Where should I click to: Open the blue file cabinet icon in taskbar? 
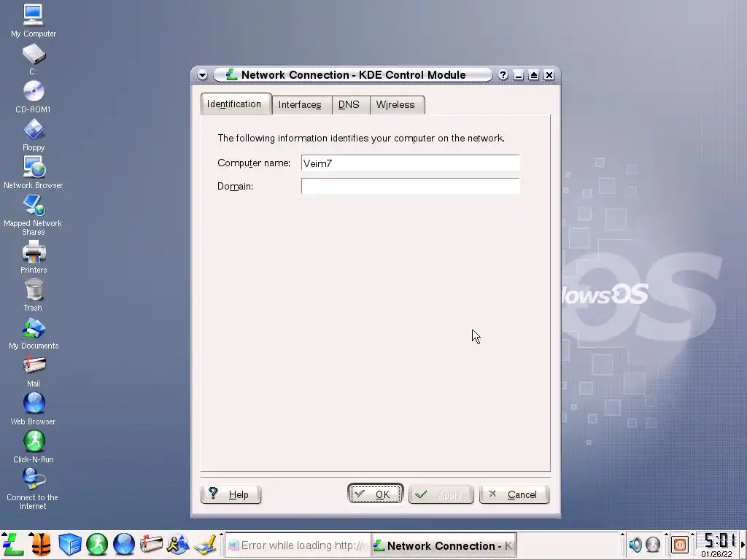point(69,545)
